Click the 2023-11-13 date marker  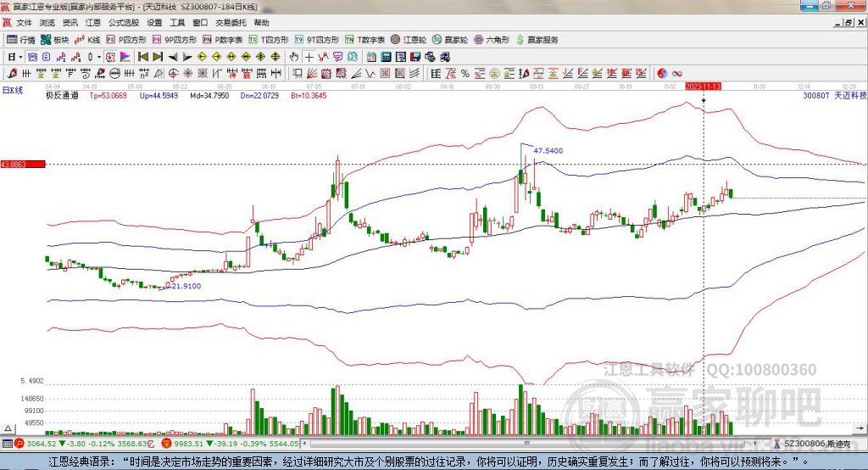[703, 87]
